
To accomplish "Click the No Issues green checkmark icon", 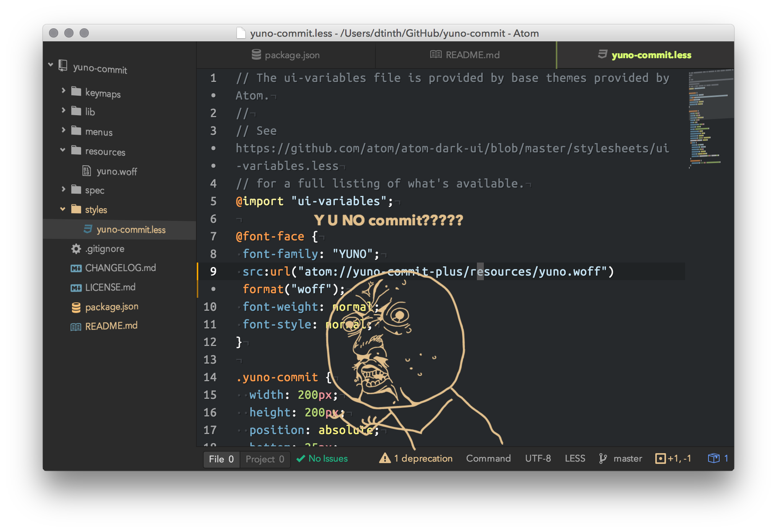I will point(301,459).
